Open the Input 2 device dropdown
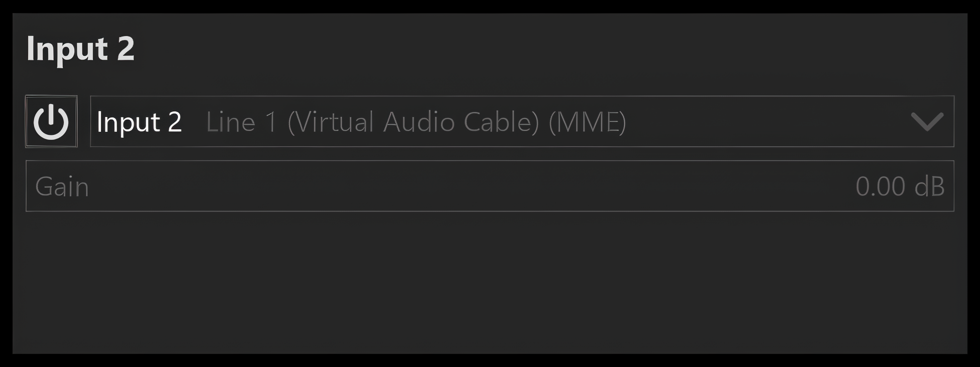 click(522, 121)
